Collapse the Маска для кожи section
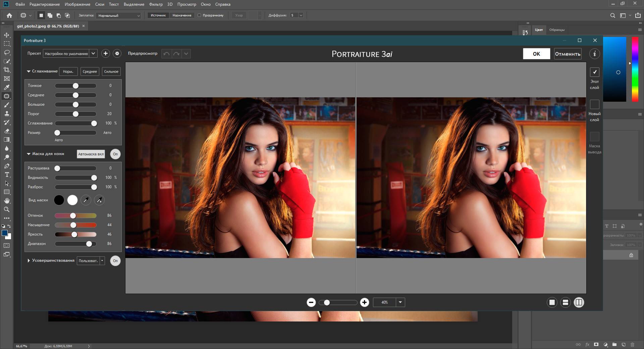 tap(29, 154)
